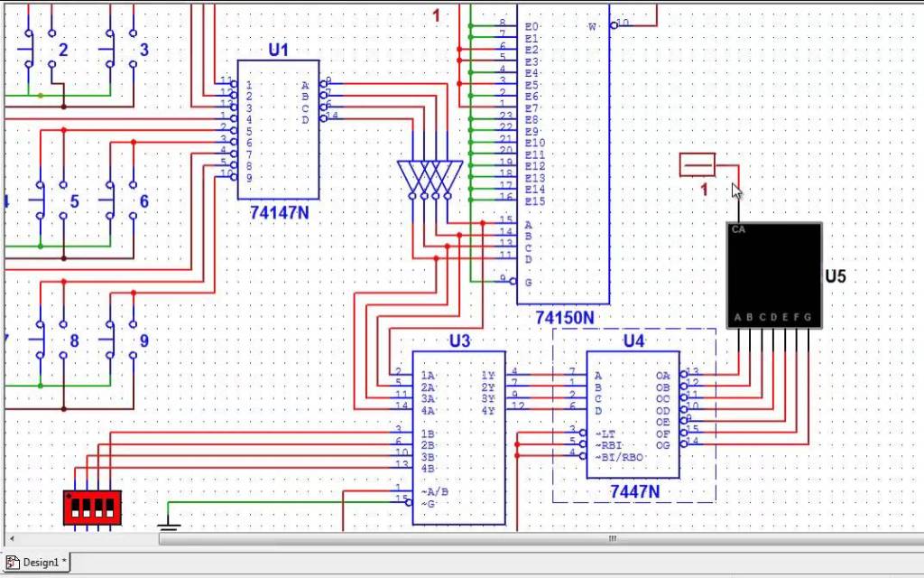Toggle push button switch 9
The height and width of the screenshot is (578, 924).
pos(111,340)
